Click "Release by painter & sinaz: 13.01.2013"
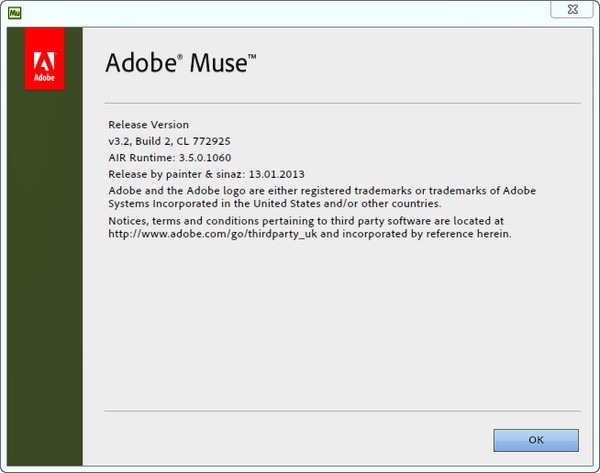 [x=206, y=175]
